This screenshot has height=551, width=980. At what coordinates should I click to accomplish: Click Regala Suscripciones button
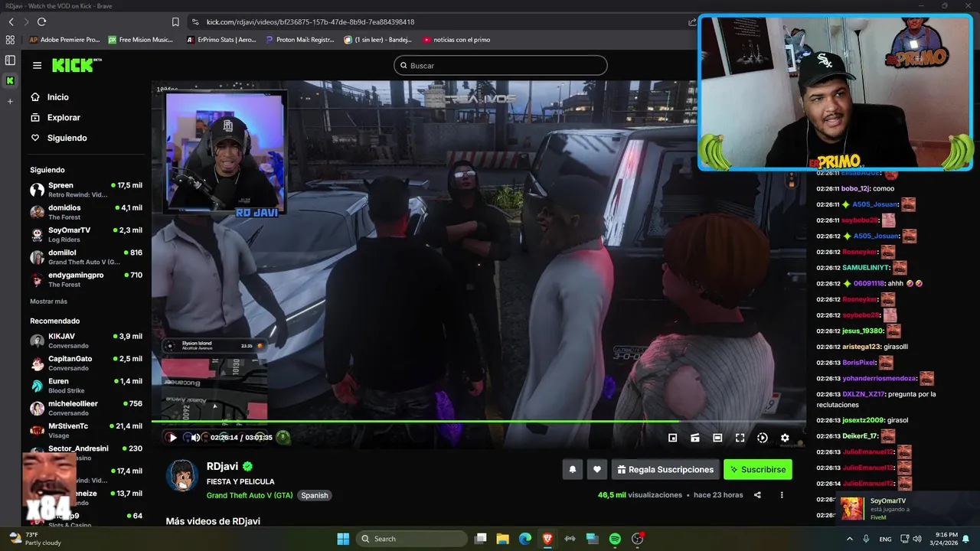click(x=665, y=470)
